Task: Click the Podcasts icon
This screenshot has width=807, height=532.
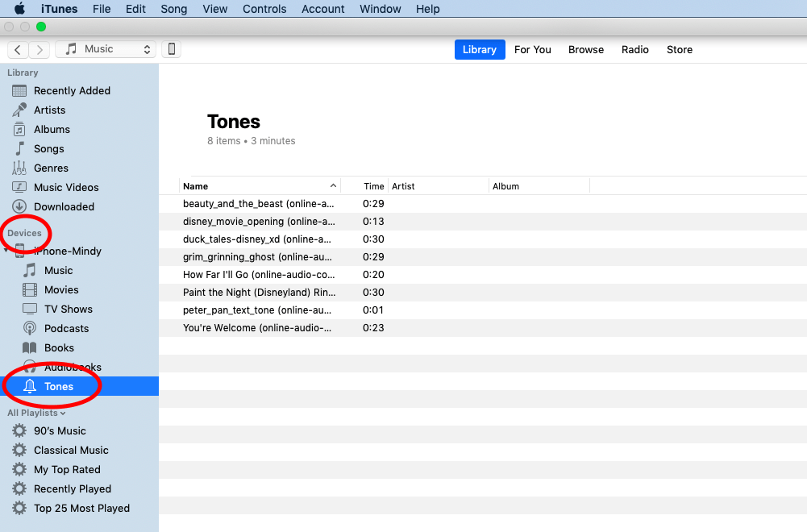Action: (30, 329)
